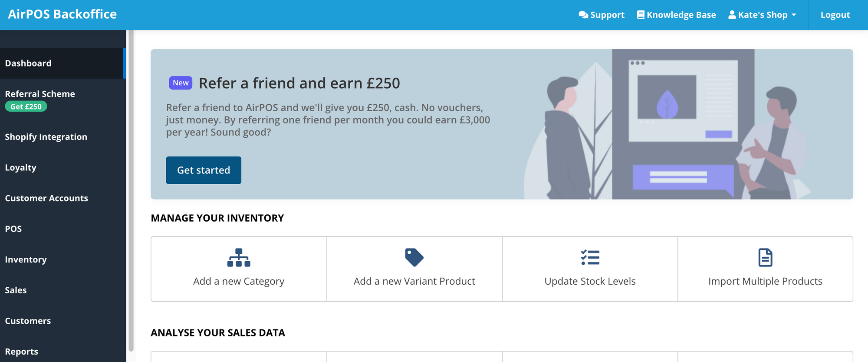Click the Get £250 green badge
The height and width of the screenshot is (362, 868).
(x=26, y=106)
